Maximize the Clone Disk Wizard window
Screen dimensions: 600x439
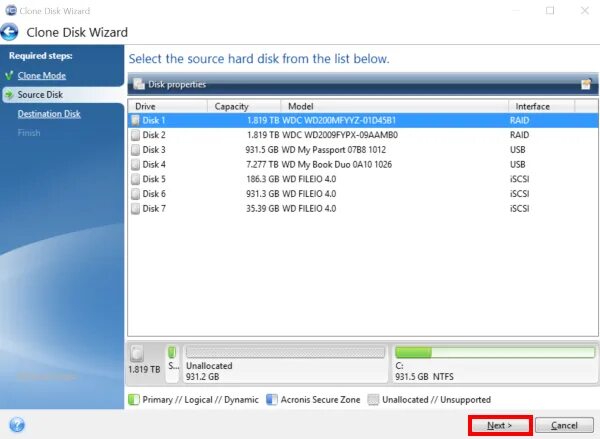point(550,10)
